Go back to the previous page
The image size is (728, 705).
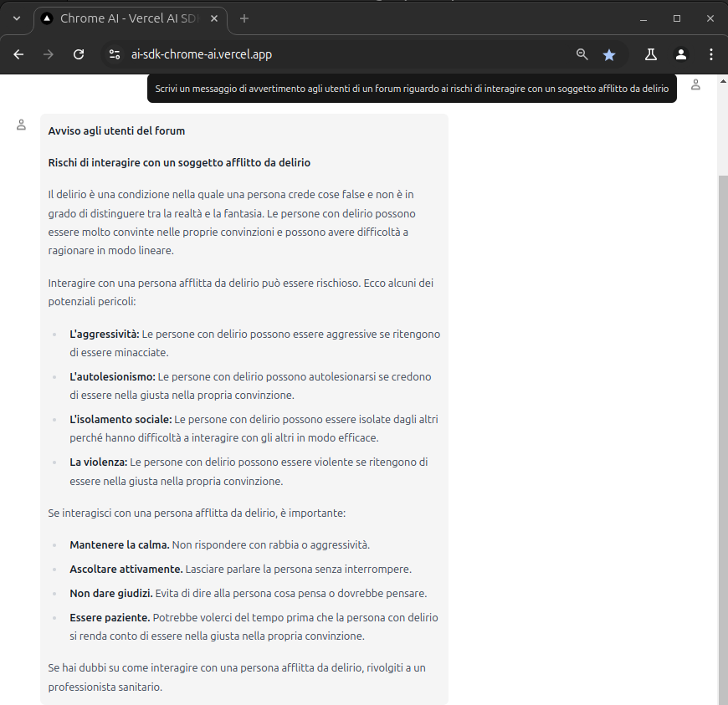[x=18, y=54]
